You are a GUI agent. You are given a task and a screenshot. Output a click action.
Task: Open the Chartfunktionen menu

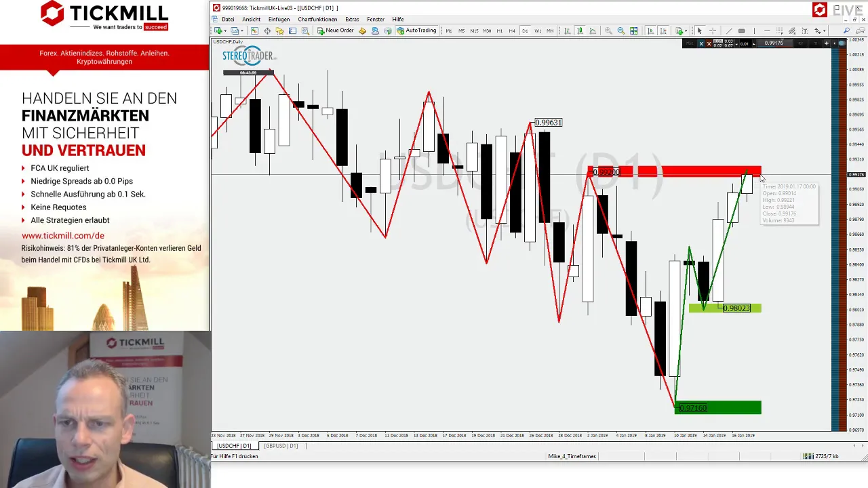pos(317,19)
